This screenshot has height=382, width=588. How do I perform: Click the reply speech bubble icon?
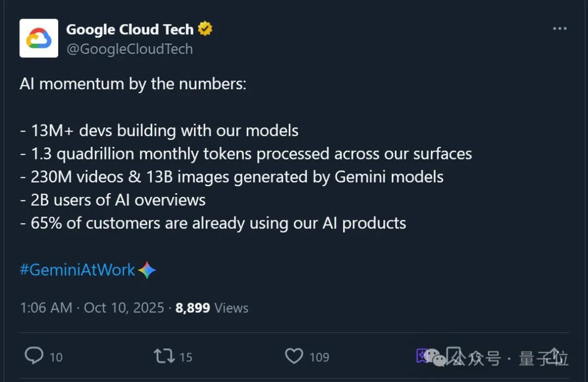[34, 355]
